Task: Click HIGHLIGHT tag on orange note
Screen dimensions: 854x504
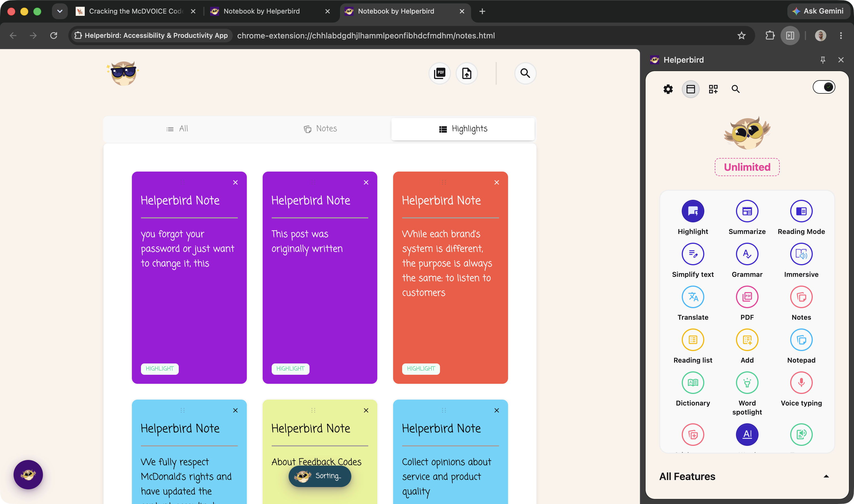Action: point(421,369)
